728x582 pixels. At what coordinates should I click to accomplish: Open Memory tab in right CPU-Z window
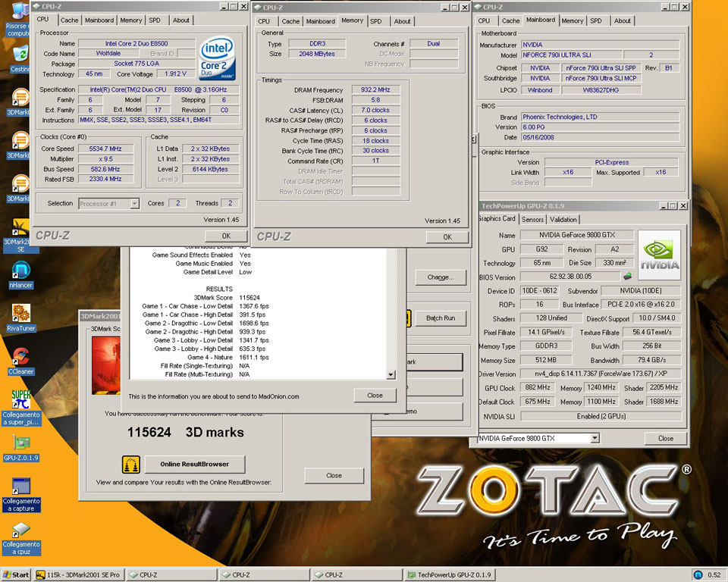coord(572,21)
